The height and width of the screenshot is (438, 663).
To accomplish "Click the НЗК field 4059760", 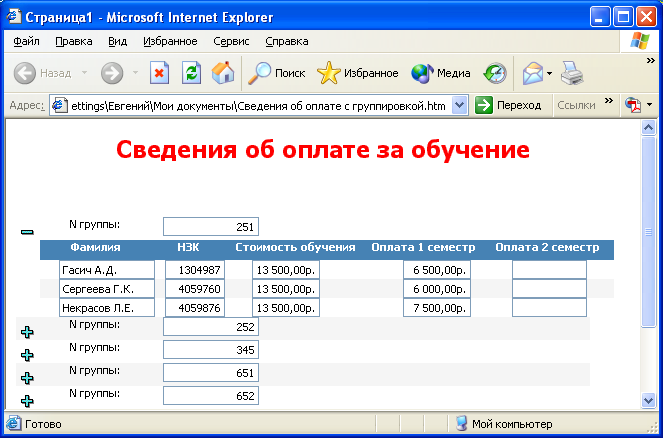I will tap(195, 289).
